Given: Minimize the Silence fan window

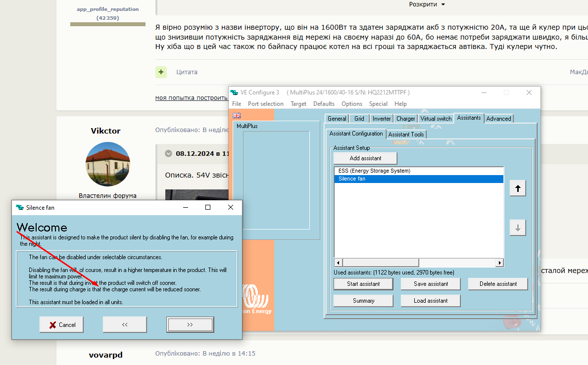Looking at the screenshot, I should (x=185, y=207).
